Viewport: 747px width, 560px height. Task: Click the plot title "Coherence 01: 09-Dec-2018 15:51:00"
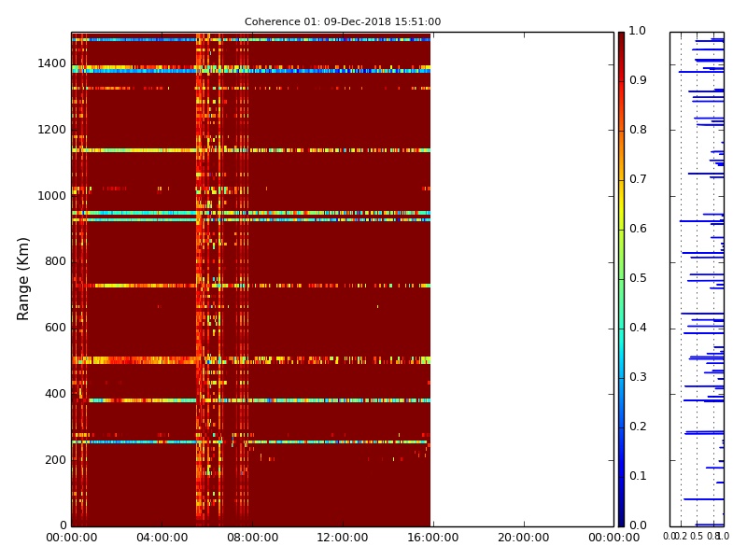[343, 21]
